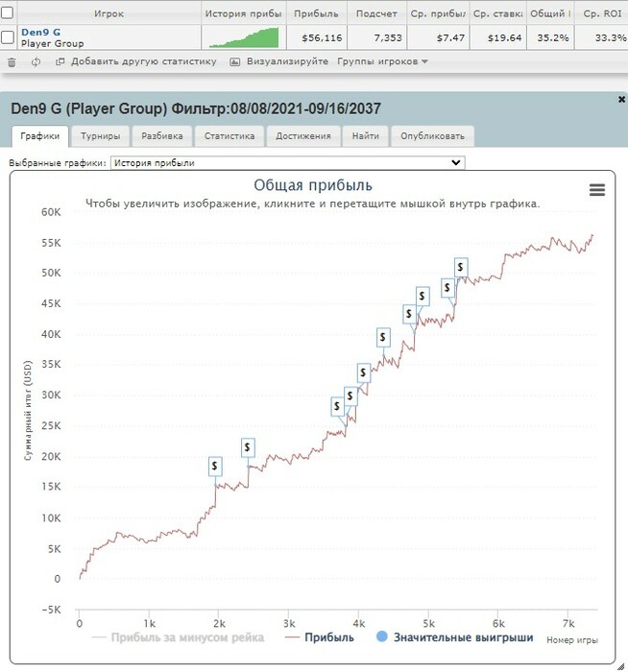Toggle Значительные выигрыши legend series

tap(455, 637)
